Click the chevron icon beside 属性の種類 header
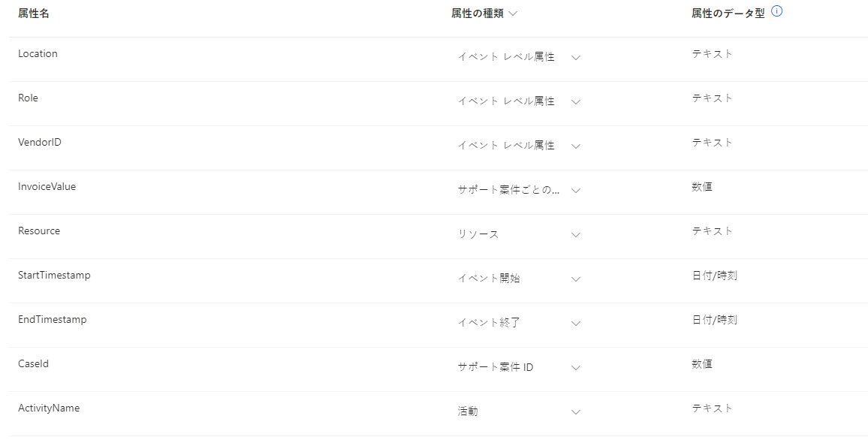 coord(513,12)
